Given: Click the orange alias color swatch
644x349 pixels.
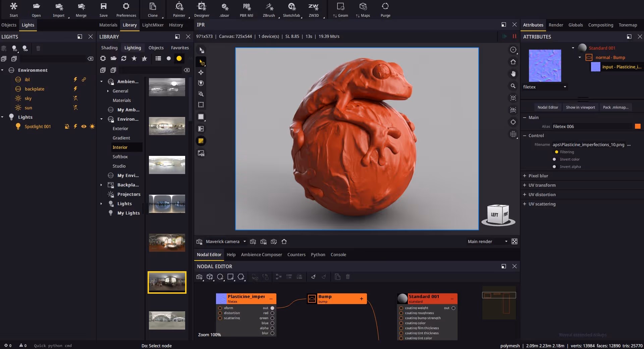Looking at the screenshot, I should click(x=638, y=126).
